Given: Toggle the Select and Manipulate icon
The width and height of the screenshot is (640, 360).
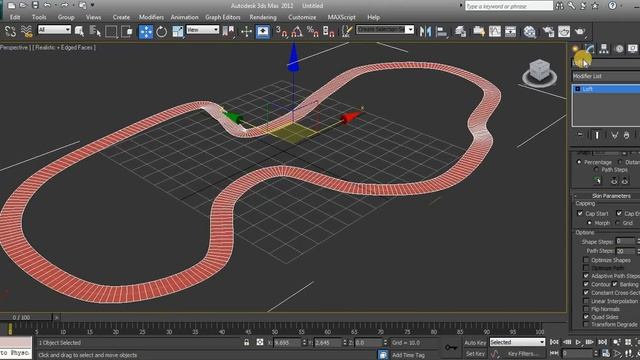Looking at the screenshot, I should tap(246, 31).
